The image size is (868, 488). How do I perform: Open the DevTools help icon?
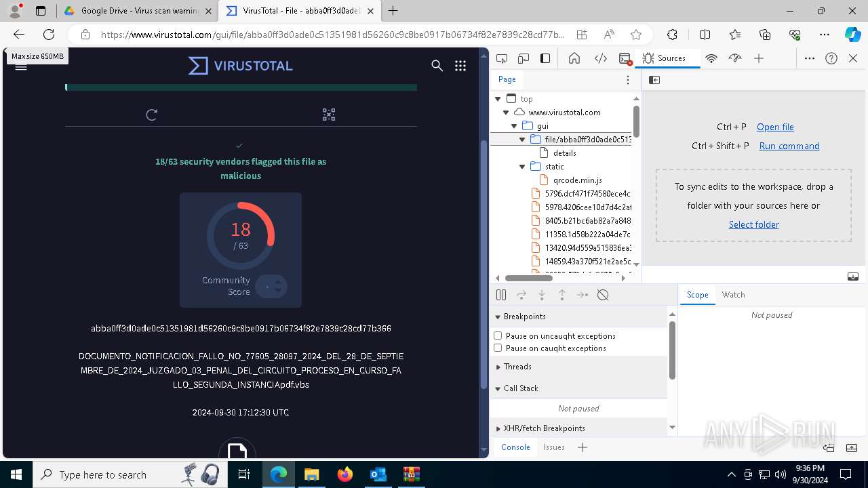(x=831, y=58)
